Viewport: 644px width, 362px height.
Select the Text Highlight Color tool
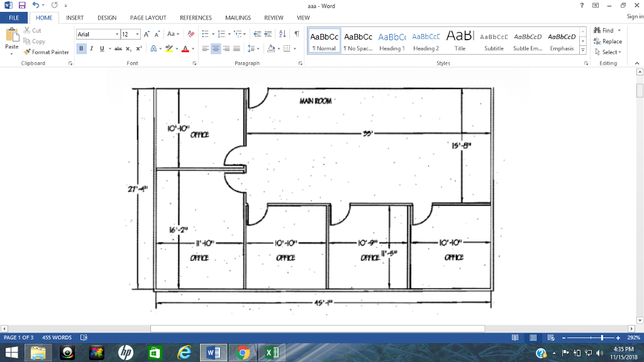point(170,48)
